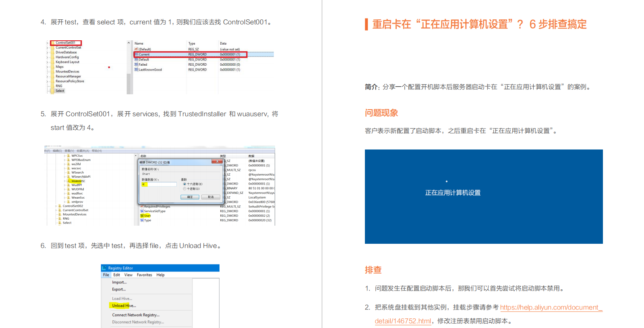Select the Select registry key

[60, 91]
